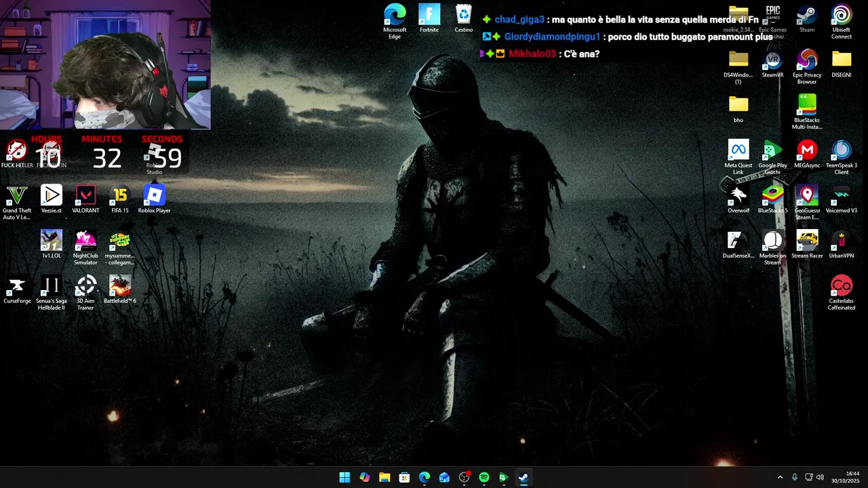
Task: Open Google Play Games taskbar icon
Action: (x=504, y=477)
